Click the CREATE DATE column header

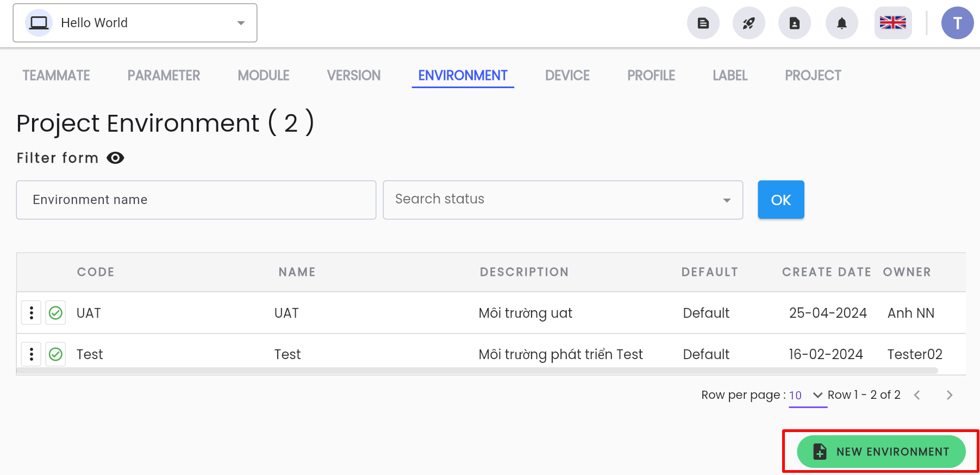(x=827, y=272)
